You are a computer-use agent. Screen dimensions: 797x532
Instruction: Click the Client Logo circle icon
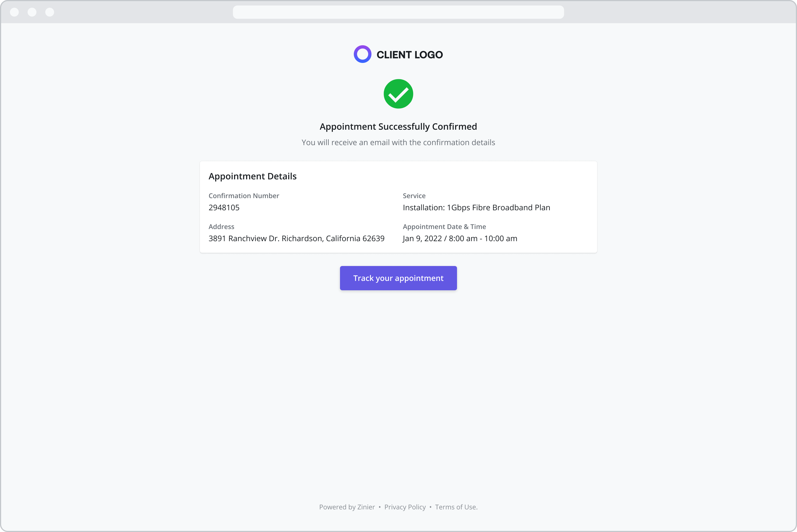(x=362, y=54)
